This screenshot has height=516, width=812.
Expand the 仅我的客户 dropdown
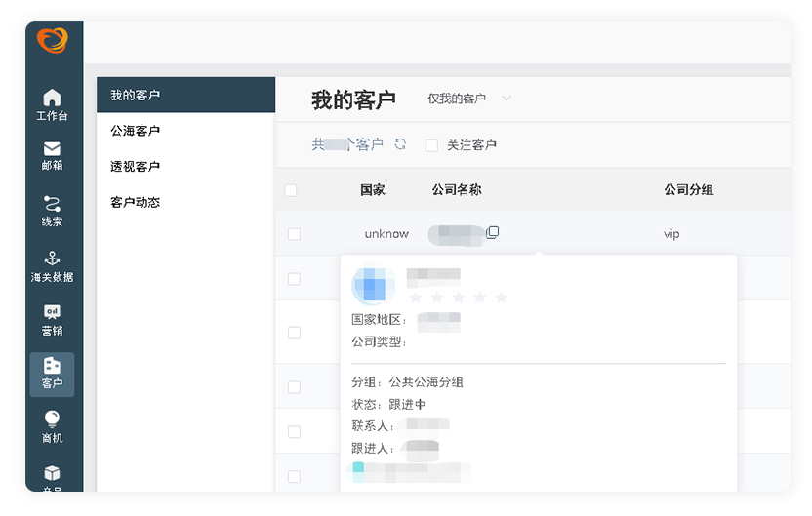coord(469,99)
